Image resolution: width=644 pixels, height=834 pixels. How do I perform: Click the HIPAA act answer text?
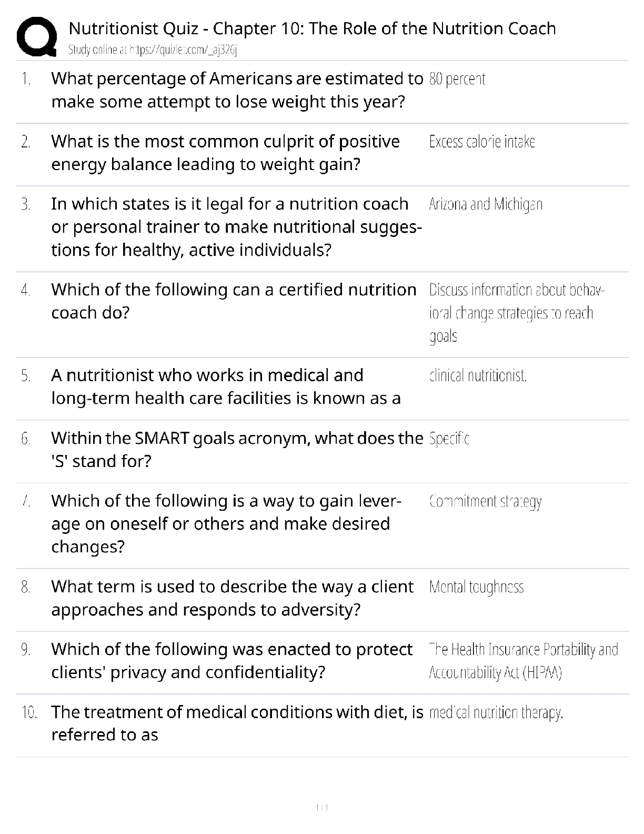coord(524,661)
